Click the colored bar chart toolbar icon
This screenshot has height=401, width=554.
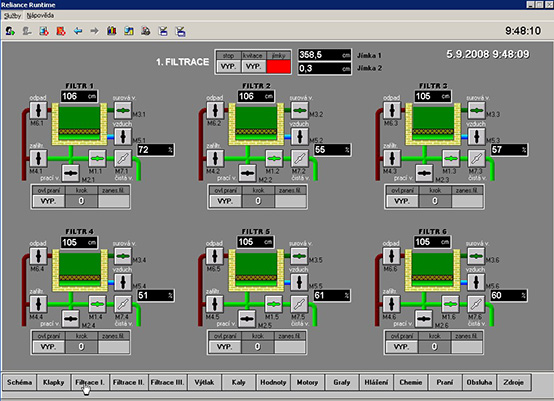click(x=112, y=31)
